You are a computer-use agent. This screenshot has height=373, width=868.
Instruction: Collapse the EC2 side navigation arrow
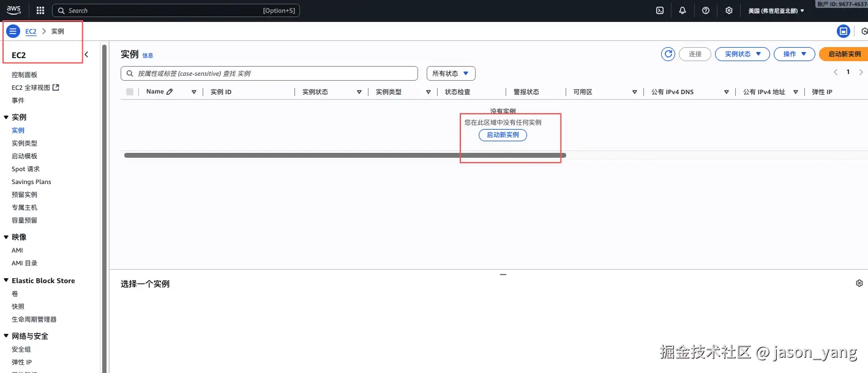pos(86,54)
